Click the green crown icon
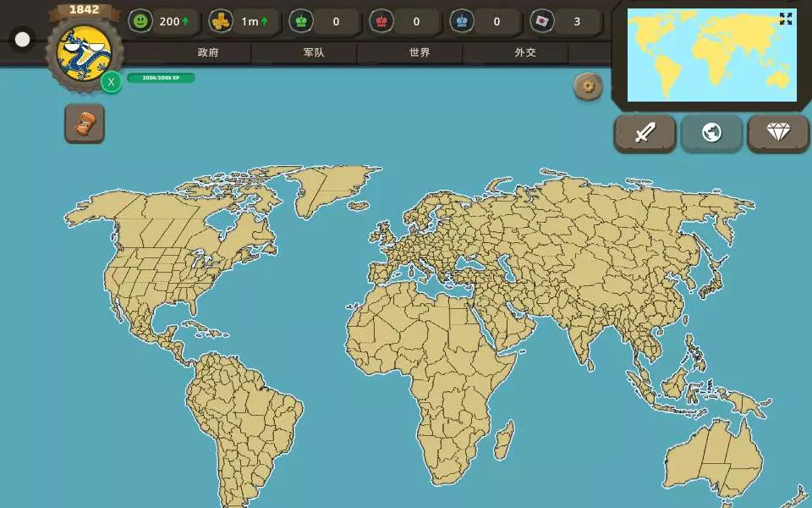This screenshot has width=812, height=508. [301, 21]
